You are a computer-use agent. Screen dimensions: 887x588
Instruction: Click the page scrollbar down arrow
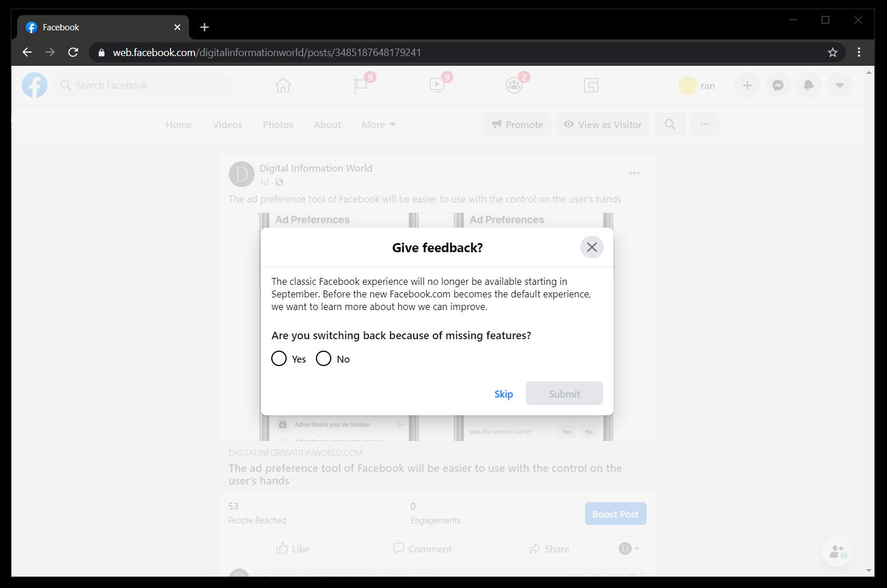[869, 570]
